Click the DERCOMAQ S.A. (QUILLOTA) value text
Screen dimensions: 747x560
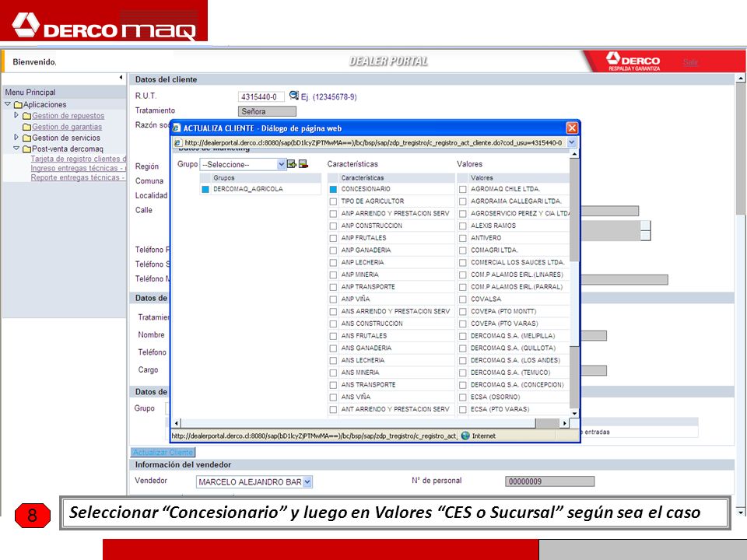coord(513,348)
